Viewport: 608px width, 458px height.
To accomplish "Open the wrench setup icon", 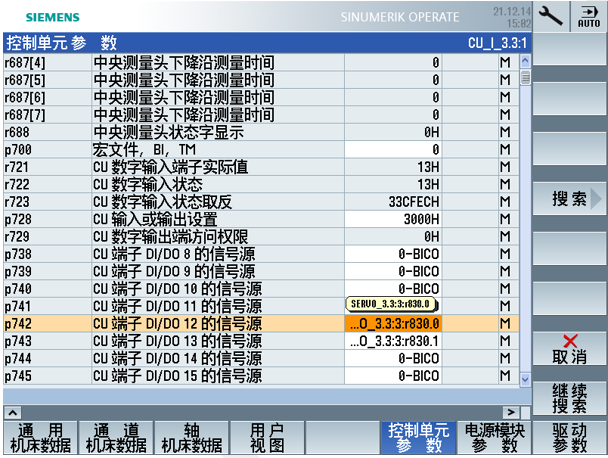I will coord(550,16).
